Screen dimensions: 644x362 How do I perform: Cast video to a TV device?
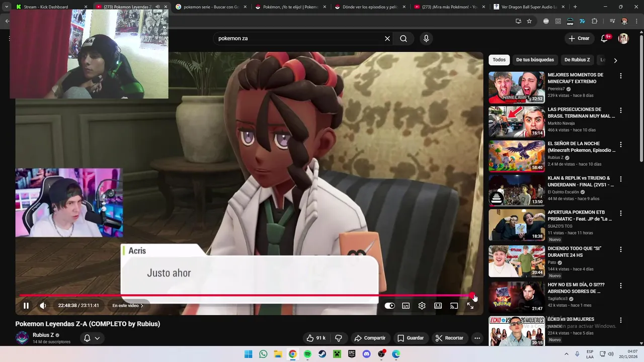tap(454, 306)
